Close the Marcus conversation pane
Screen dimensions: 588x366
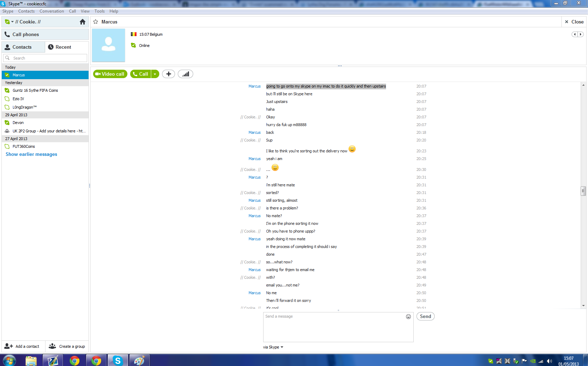point(574,22)
